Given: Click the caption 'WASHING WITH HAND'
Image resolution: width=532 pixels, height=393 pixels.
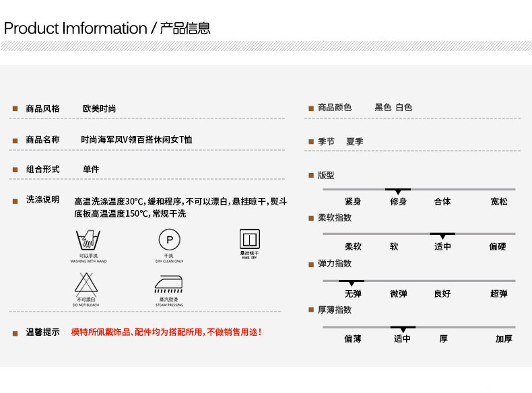Looking at the screenshot, I should pyautogui.click(x=88, y=261).
